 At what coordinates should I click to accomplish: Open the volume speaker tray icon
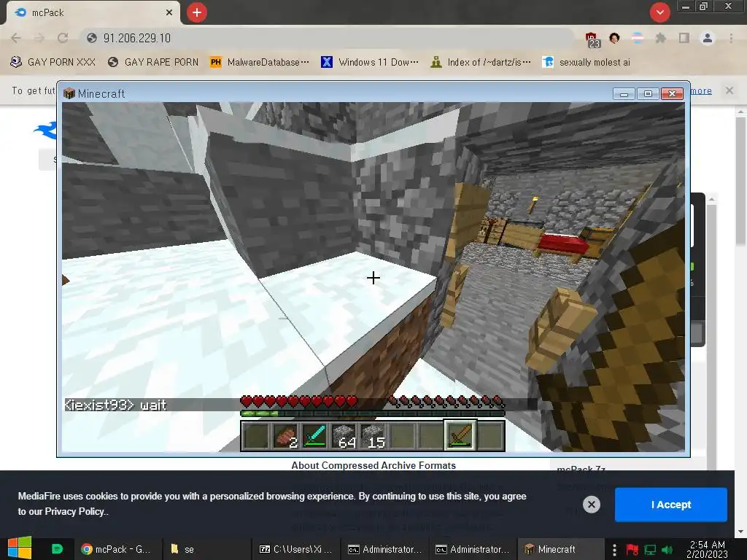pos(667,550)
